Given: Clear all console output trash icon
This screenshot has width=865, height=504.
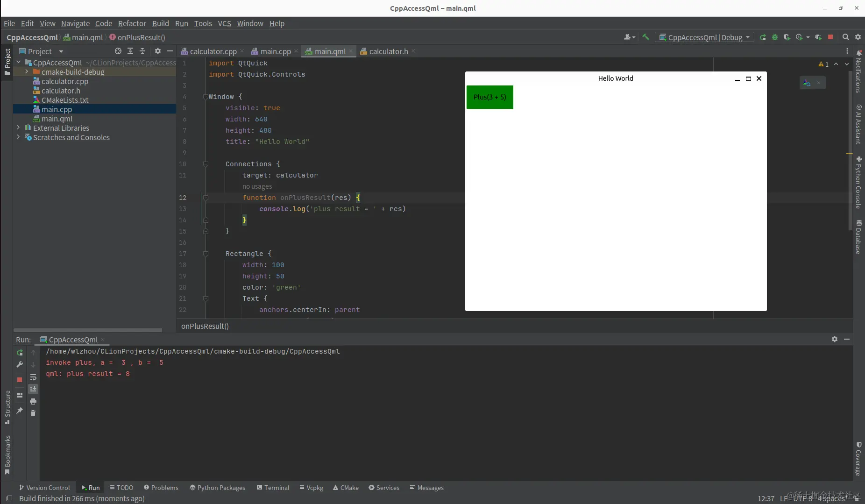Looking at the screenshot, I should pyautogui.click(x=33, y=413).
